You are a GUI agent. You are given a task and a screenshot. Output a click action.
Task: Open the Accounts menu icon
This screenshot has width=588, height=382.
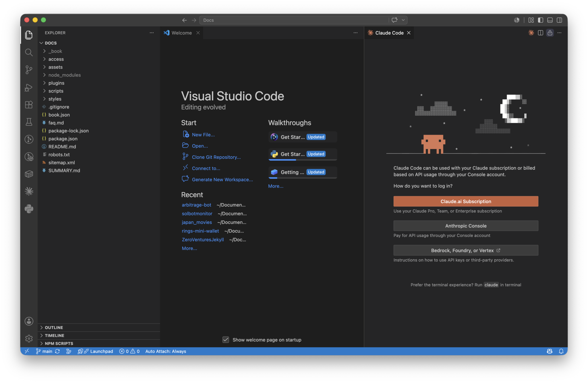point(29,321)
